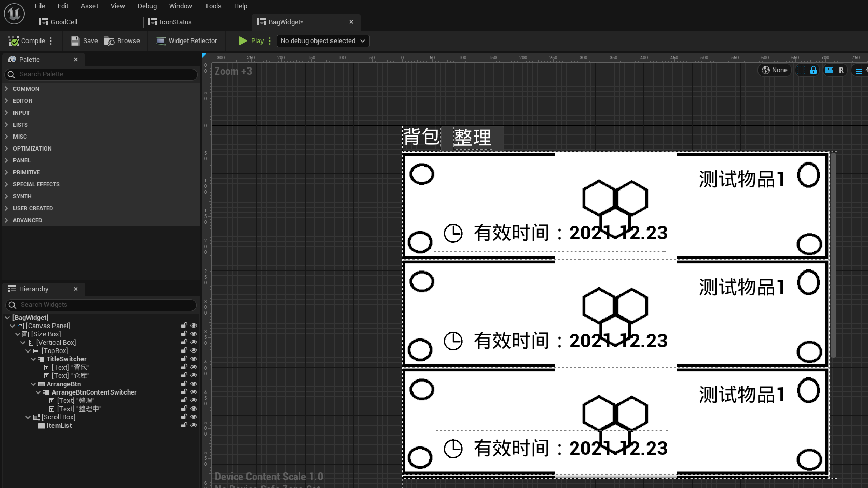The width and height of the screenshot is (868, 488).
Task: Toggle grid snapping icon in viewport
Action: (x=859, y=70)
